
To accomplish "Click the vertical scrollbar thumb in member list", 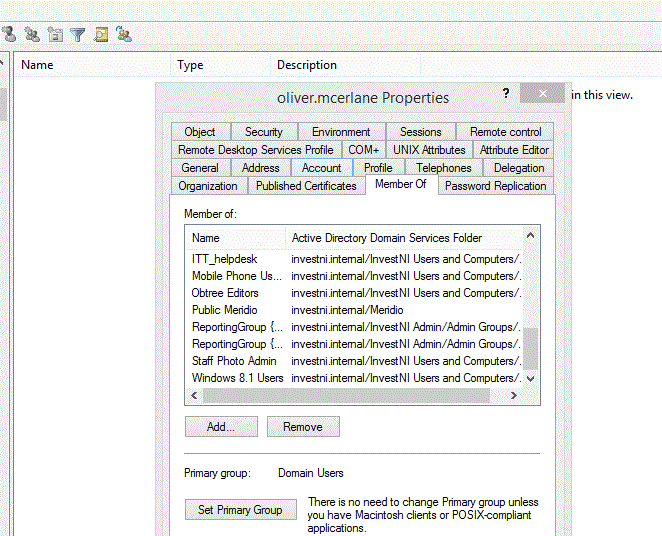I will (531, 349).
